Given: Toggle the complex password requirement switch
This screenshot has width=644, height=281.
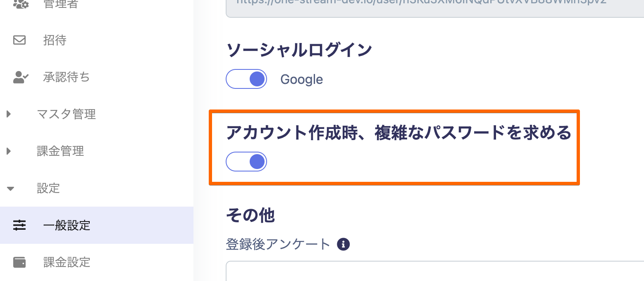Looking at the screenshot, I should point(246,162).
